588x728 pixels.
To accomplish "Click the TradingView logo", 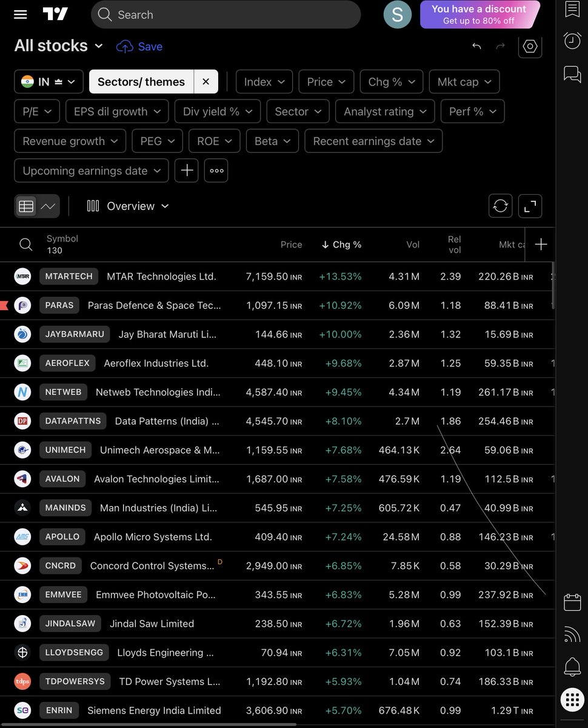I will [x=55, y=15].
